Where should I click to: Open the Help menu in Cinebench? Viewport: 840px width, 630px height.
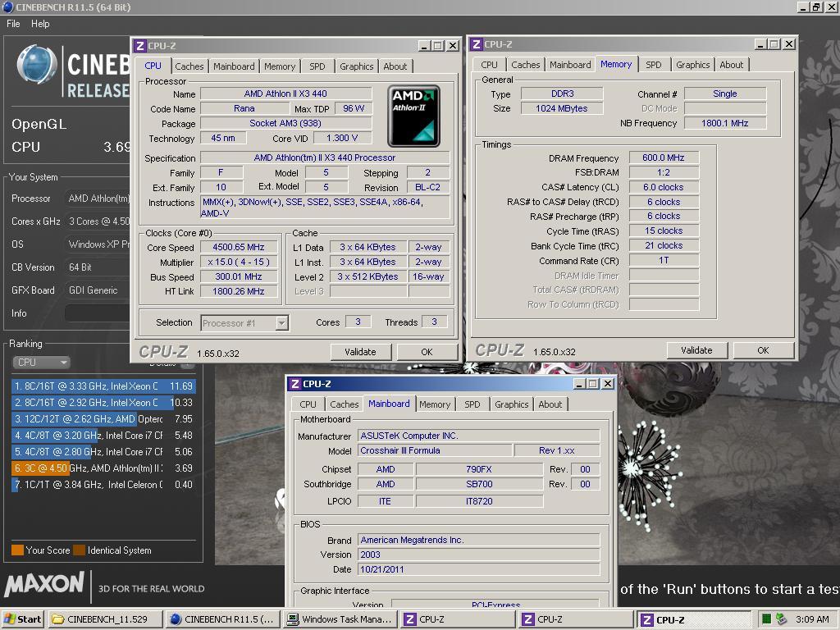tap(40, 24)
